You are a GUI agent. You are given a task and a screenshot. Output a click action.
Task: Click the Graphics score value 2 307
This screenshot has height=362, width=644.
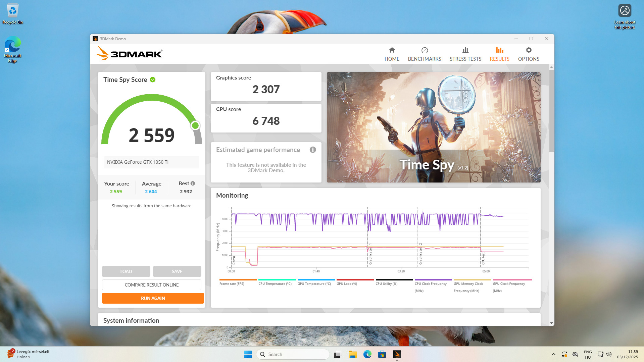(266, 90)
